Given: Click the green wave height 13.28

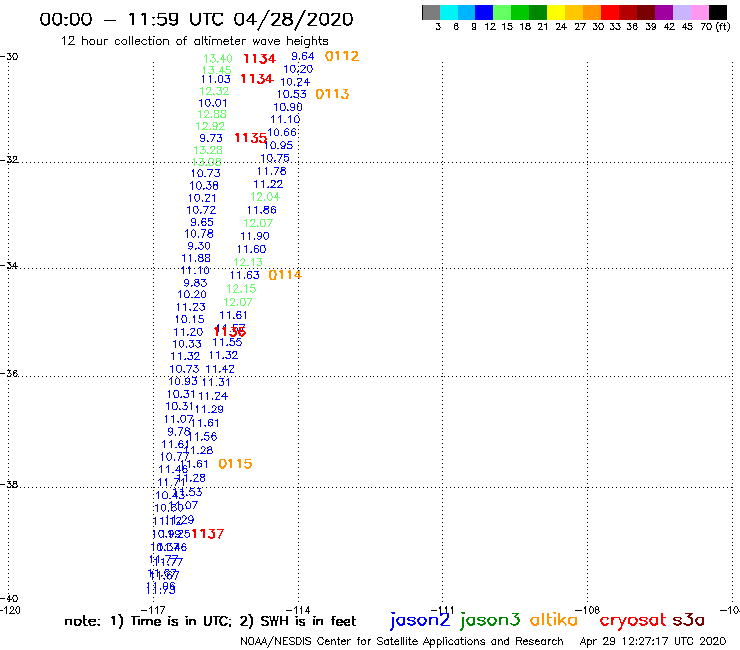Looking at the screenshot, I should (x=208, y=150).
